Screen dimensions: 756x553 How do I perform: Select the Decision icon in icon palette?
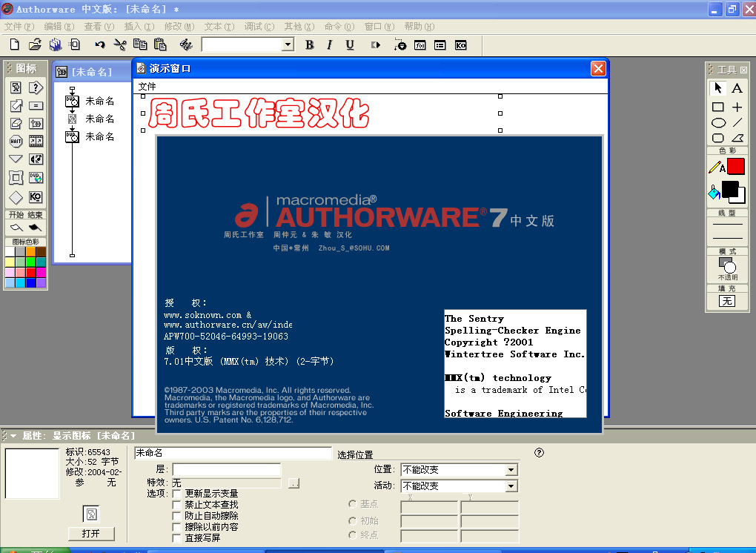click(16, 197)
